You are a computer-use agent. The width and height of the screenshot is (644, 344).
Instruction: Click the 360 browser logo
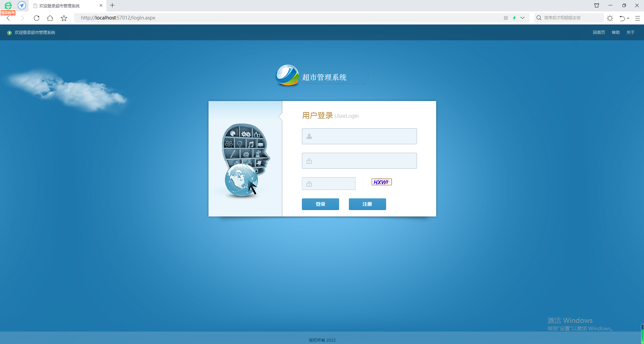[8, 5]
